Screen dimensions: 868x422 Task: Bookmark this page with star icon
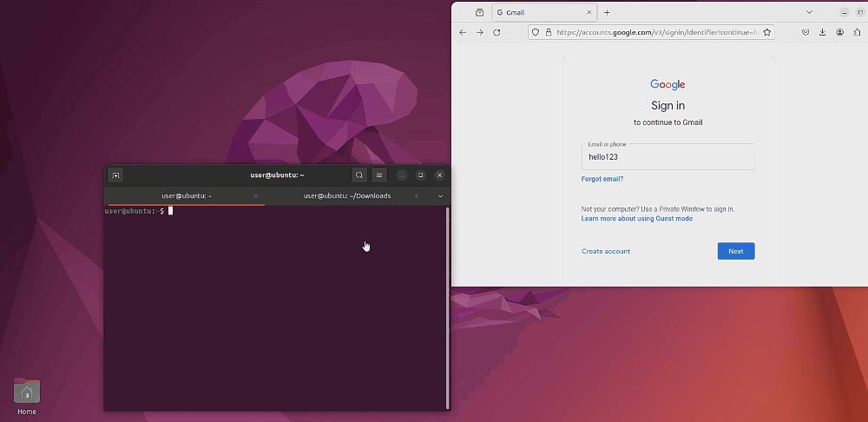coord(766,33)
